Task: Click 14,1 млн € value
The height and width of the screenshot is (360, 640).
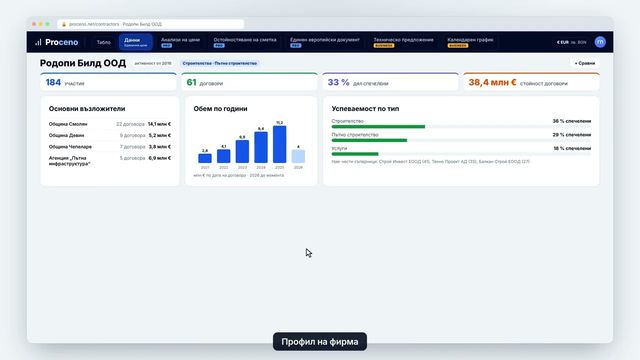Action: coord(159,124)
